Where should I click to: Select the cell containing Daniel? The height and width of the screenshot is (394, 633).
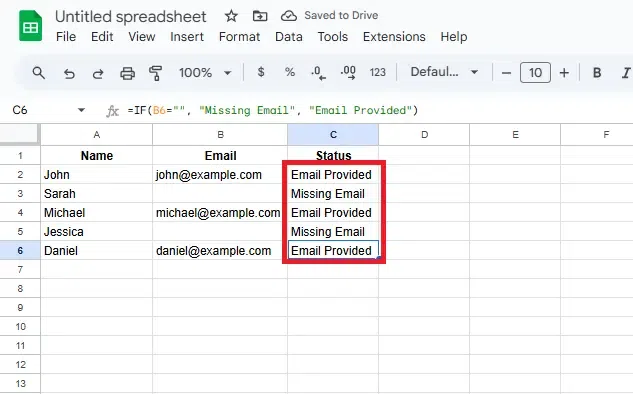tap(96, 250)
